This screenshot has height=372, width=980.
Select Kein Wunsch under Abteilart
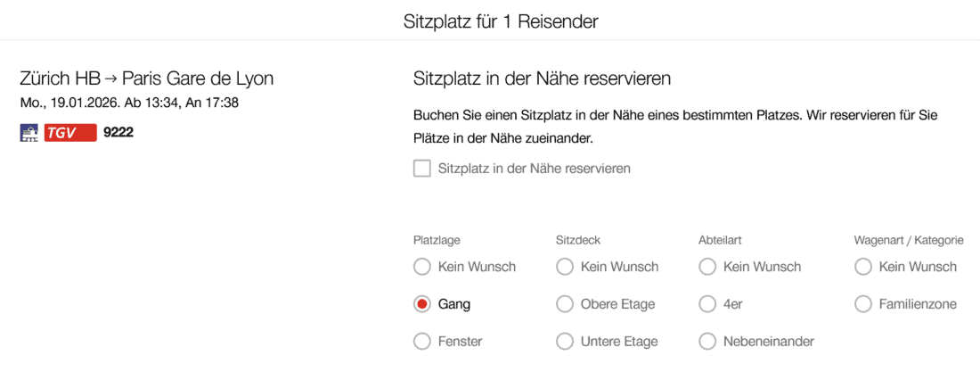pos(707,267)
